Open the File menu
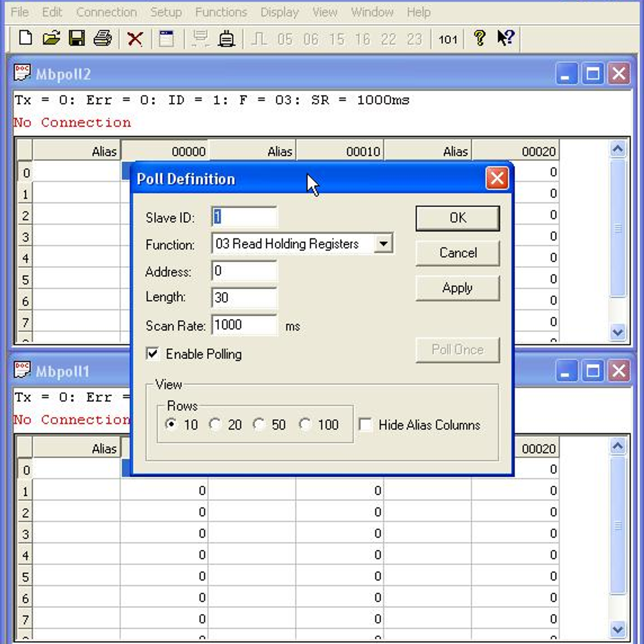The height and width of the screenshot is (644, 644). coord(20,12)
